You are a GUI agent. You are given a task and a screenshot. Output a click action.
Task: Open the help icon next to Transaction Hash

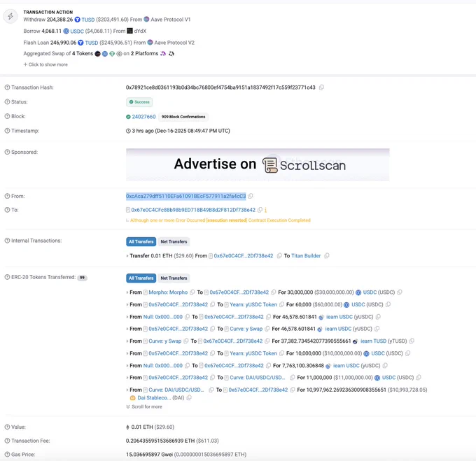7,87
